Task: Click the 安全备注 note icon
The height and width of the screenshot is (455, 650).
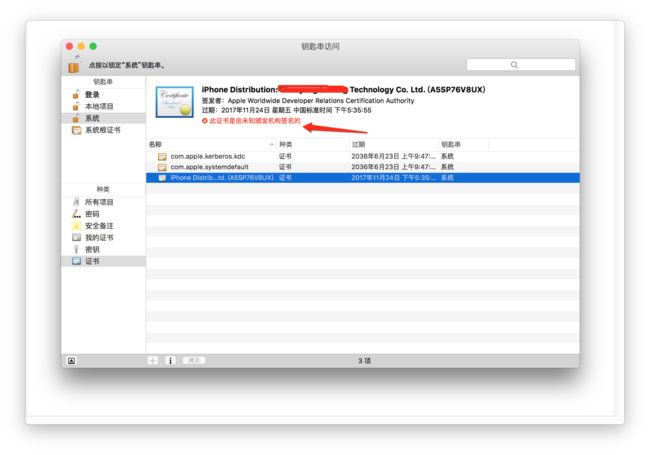Action: click(76, 226)
